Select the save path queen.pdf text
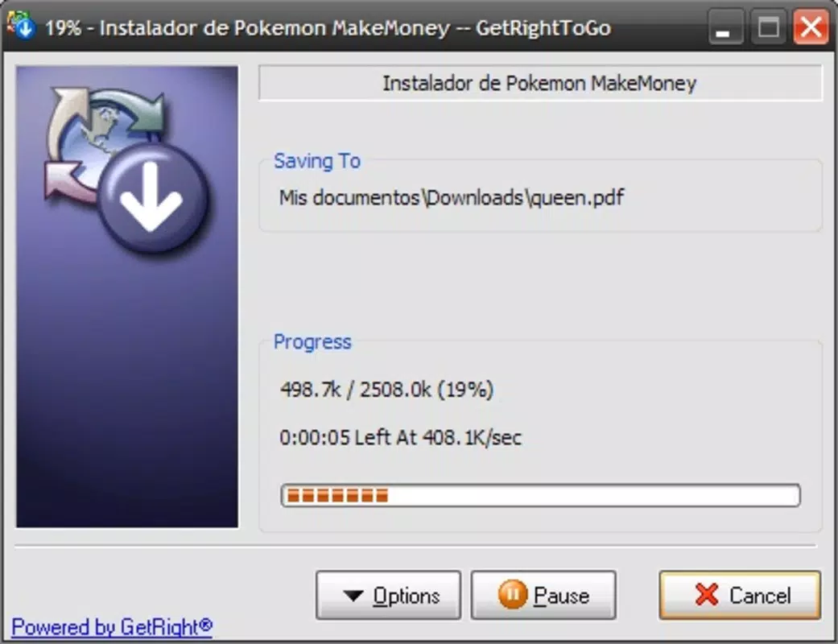838x644 pixels. pos(451,198)
